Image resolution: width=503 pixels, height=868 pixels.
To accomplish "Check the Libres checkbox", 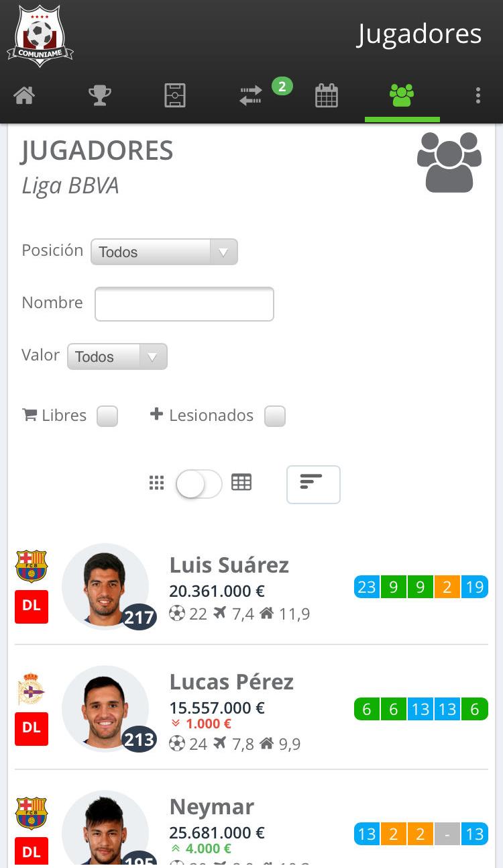I will pyautogui.click(x=107, y=416).
